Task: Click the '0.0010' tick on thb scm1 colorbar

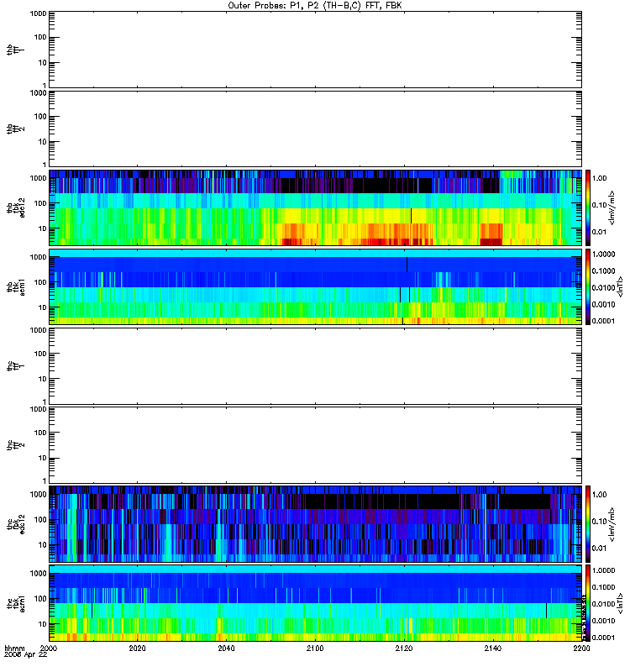Action: [603, 304]
